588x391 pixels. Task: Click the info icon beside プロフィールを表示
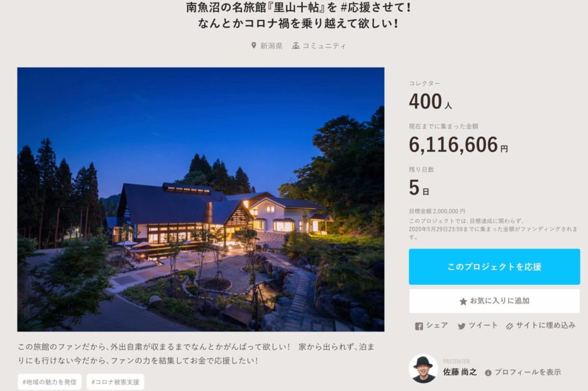(x=488, y=373)
